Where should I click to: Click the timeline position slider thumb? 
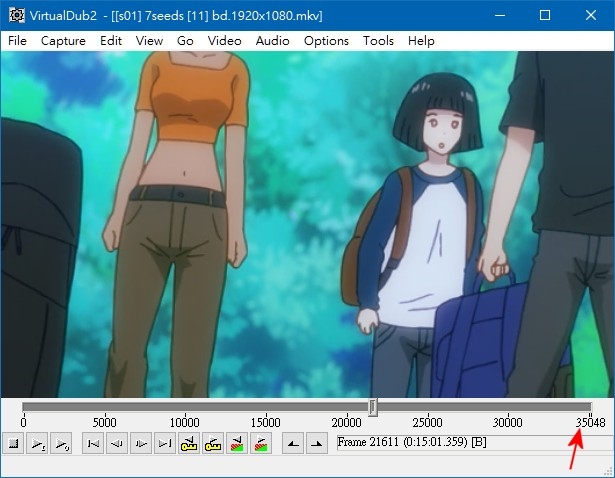click(x=373, y=407)
